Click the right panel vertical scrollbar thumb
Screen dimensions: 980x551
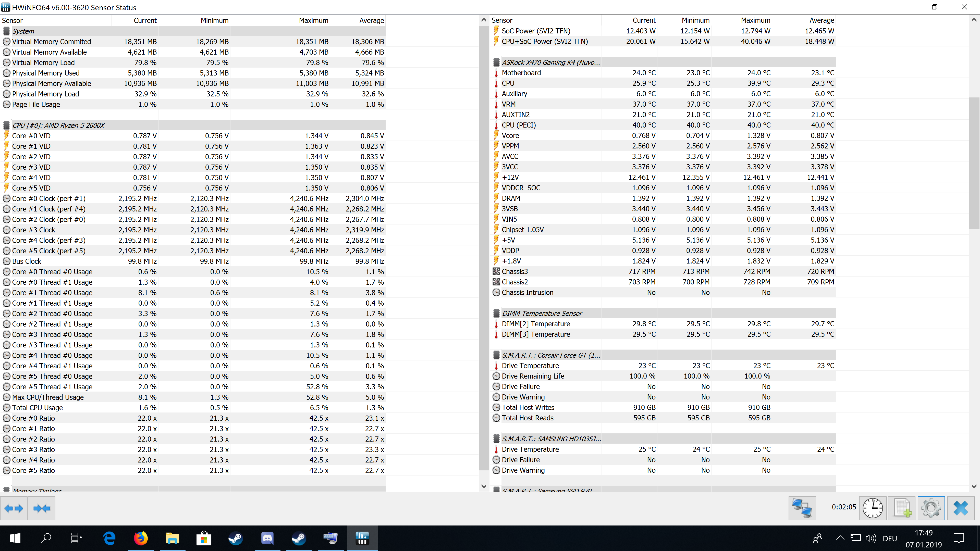(x=974, y=164)
